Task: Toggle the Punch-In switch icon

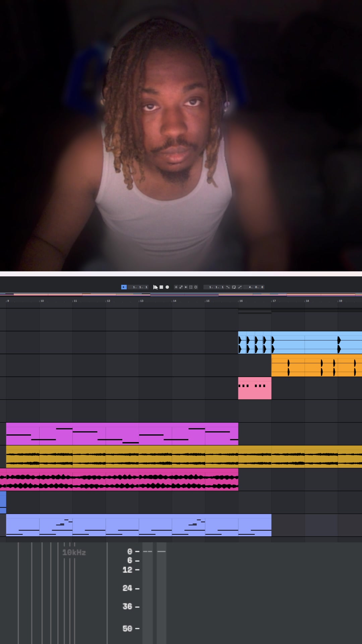Action: [x=228, y=287]
